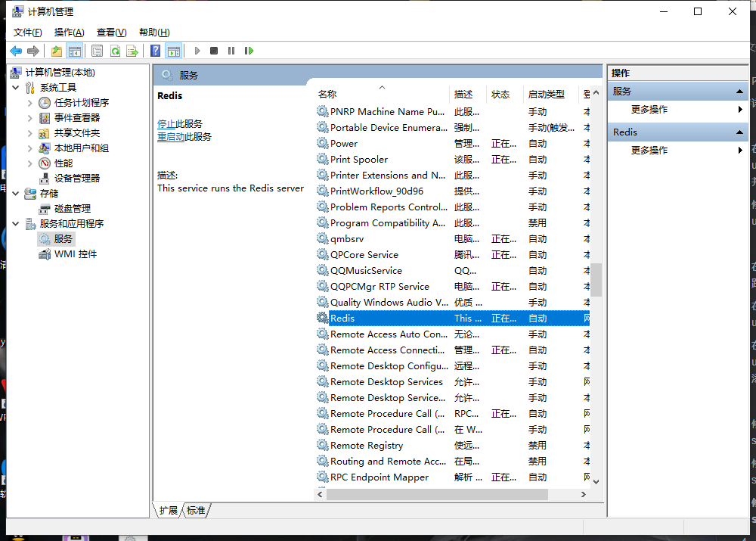Viewport: 756px width, 541px height.
Task: Collapse the 系统工具 tree node
Action: pyautogui.click(x=16, y=88)
